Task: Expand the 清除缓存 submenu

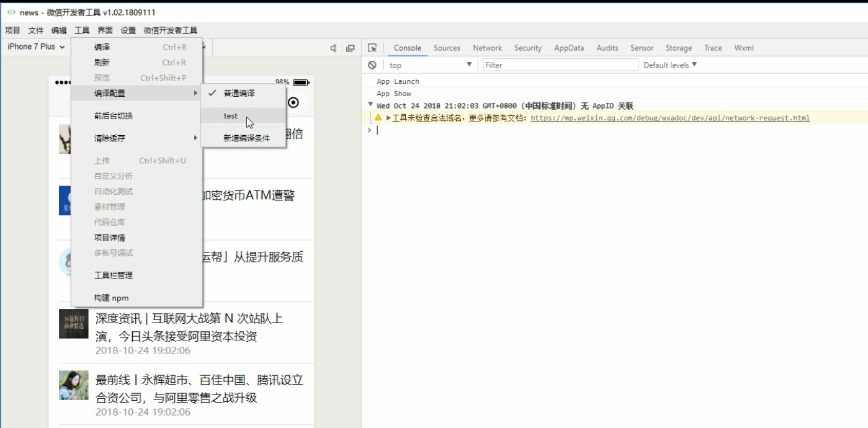Action: pos(136,138)
